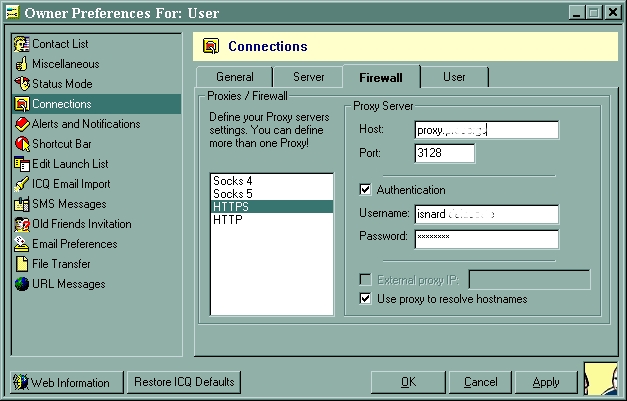
Task: Click the ICQ Email Import icon
Action: (x=22, y=184)
